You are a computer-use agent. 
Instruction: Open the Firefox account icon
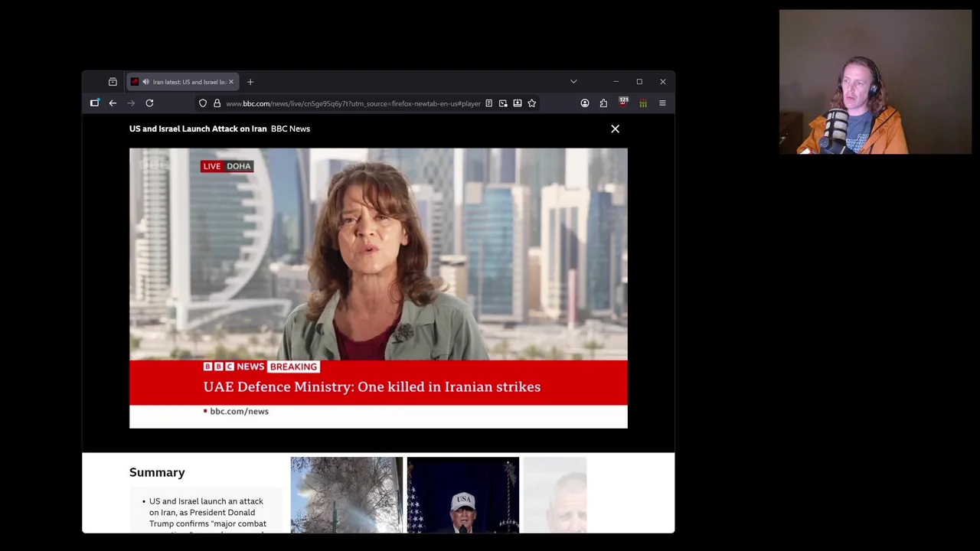585,103
